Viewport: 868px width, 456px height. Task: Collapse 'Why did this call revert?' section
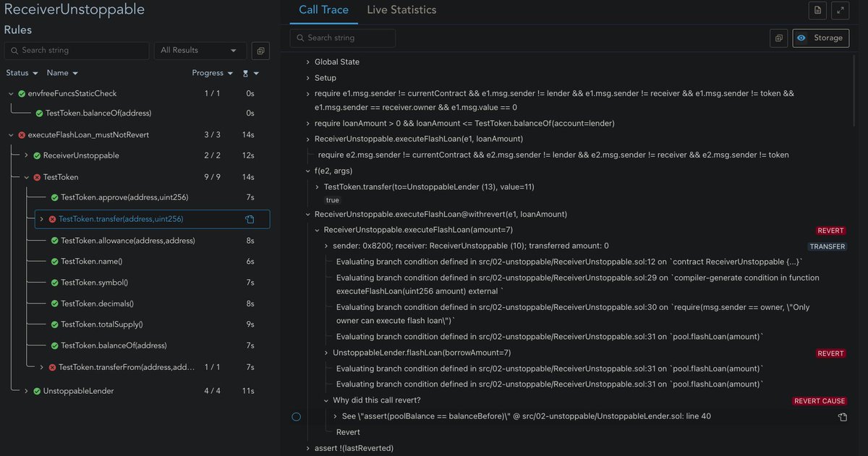click(325, 400)
